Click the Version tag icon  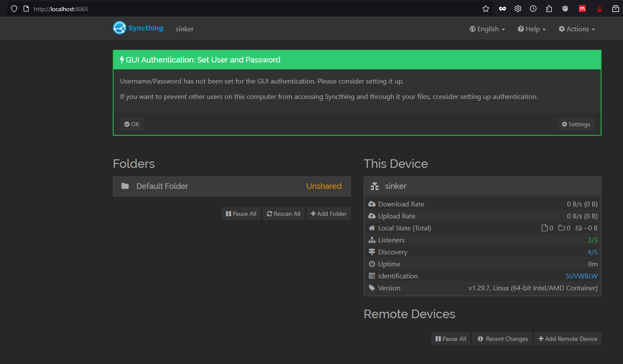[x=372, y=288]
